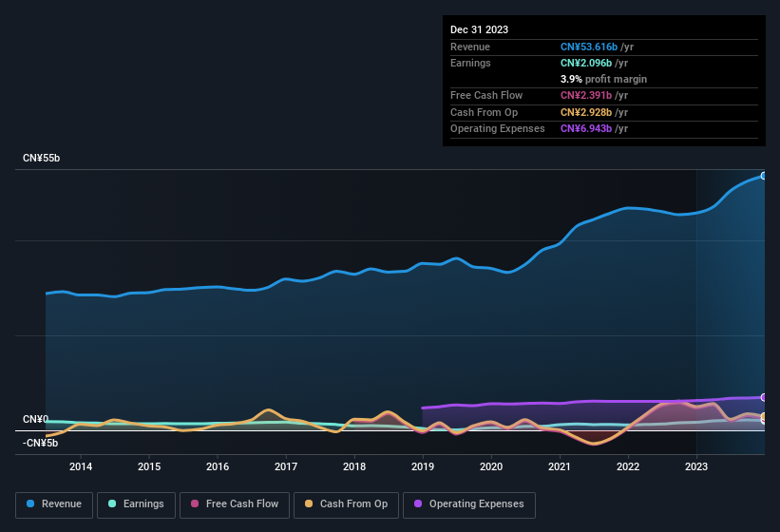Viewport: 780px width, 532px height.
Task: Click the 2014 year label on the axis
Action: click(x=81, y=466)
